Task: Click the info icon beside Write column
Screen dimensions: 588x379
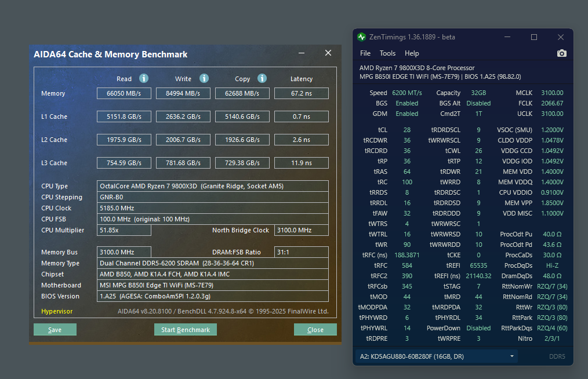Action: point(204,78)
